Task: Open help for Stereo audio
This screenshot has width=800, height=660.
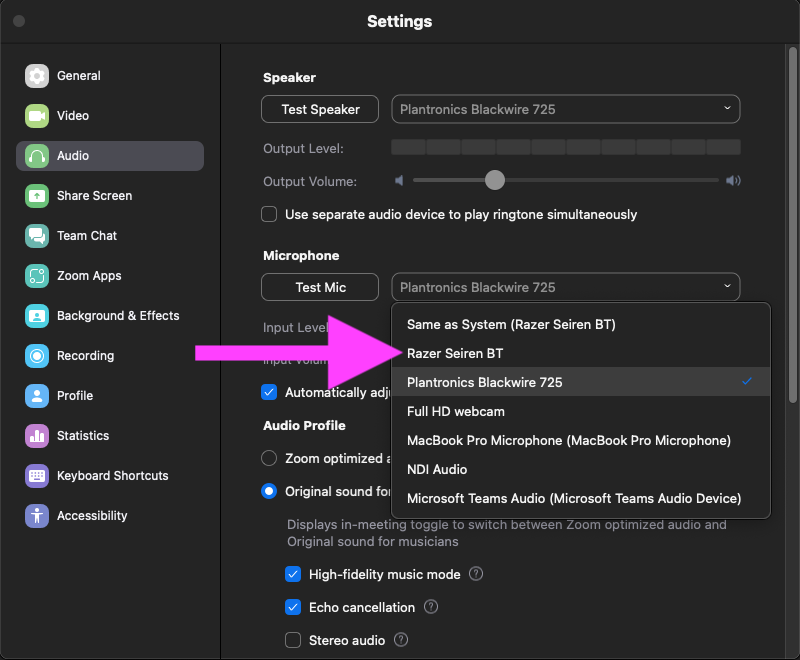Action: click(401, 640)
